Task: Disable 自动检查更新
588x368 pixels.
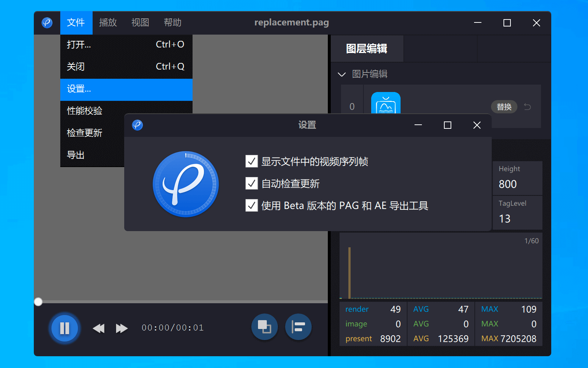Action: 251,184
